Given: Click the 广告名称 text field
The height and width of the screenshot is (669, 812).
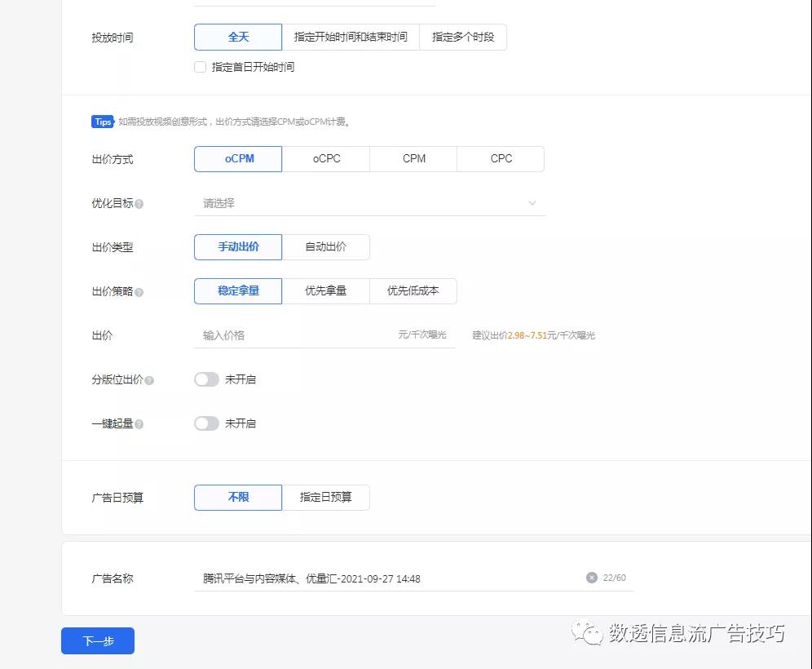Looking at the screenshot, I should point(414,578).
